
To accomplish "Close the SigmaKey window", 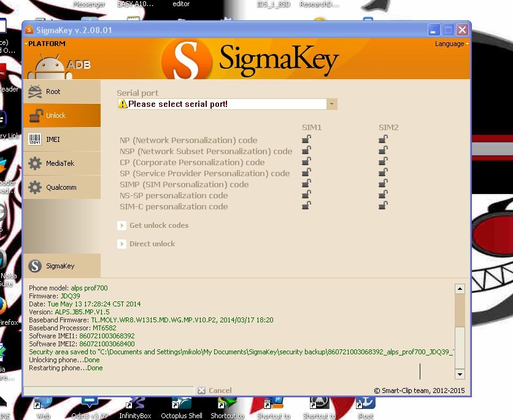I will click(462, 30).
